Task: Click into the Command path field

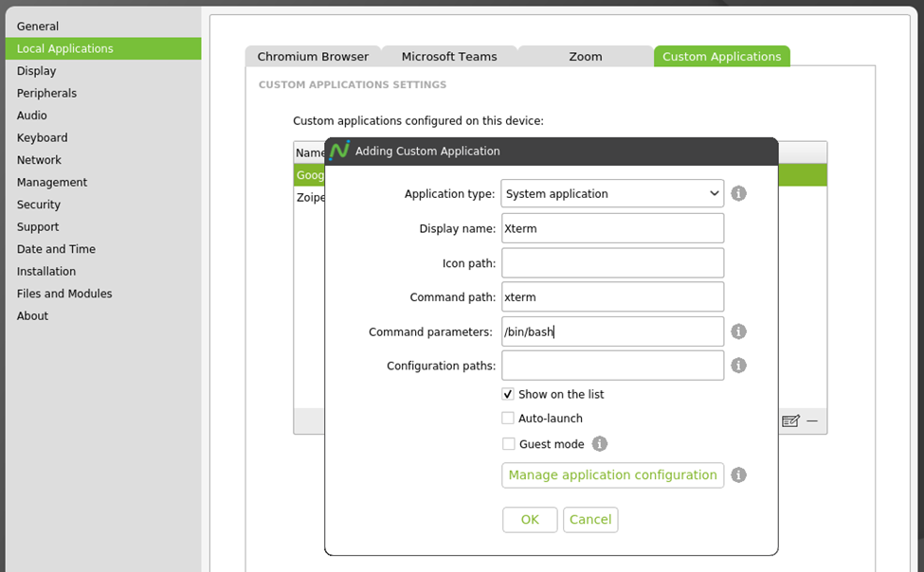Action: pyautogui.click(x=613, y=297)
